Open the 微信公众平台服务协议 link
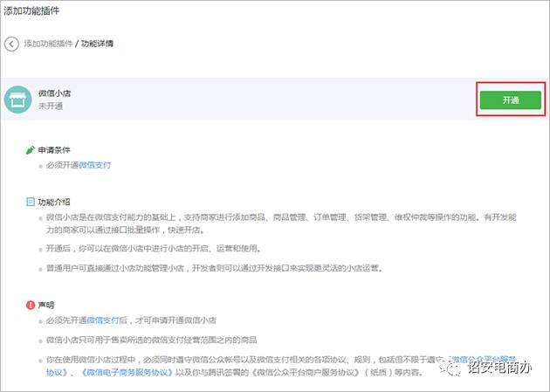Screen dimensions: 550x392 click(x=482, y=360)
